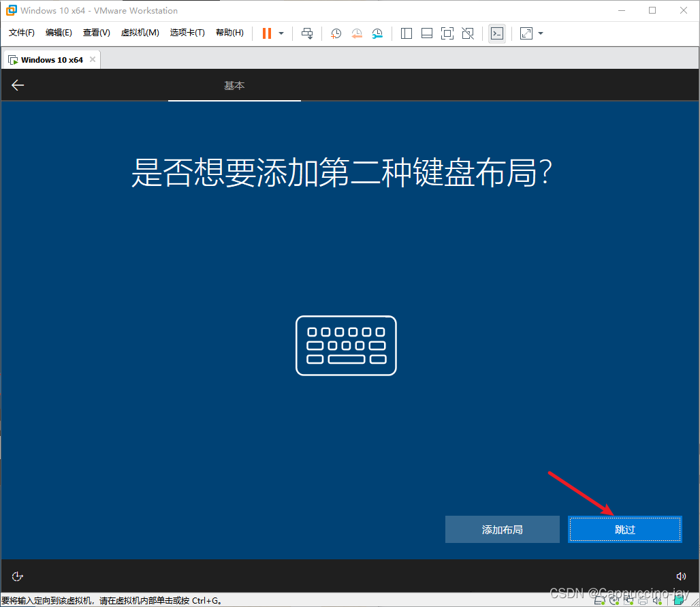700x607 pixels.
Task: Open the VMware message log icon
Action: (679, 600)
